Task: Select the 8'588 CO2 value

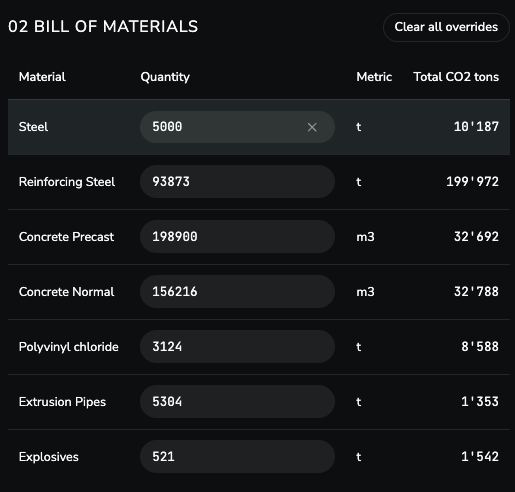Action: click(480, 347)
